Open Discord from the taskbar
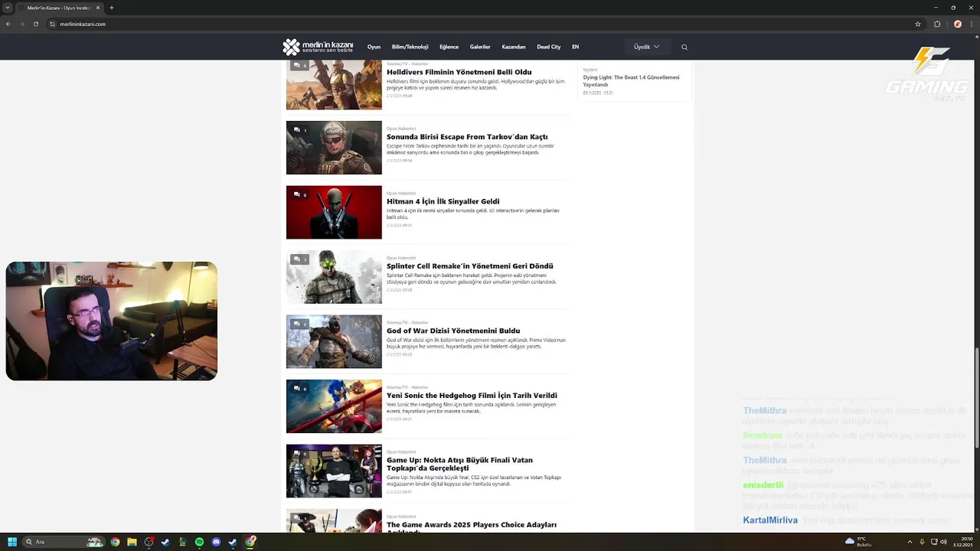 (216, 542)
